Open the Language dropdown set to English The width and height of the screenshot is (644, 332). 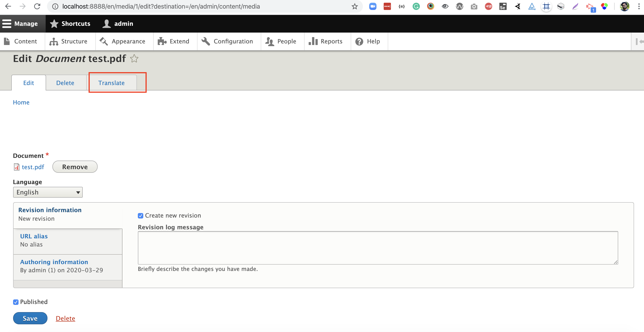(x=47, y=192)
